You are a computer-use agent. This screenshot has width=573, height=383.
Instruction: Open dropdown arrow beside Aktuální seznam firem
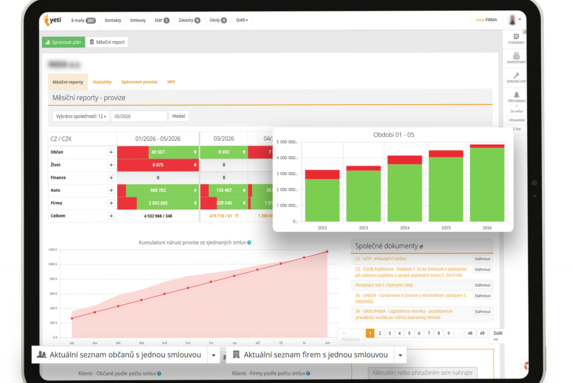401,355
